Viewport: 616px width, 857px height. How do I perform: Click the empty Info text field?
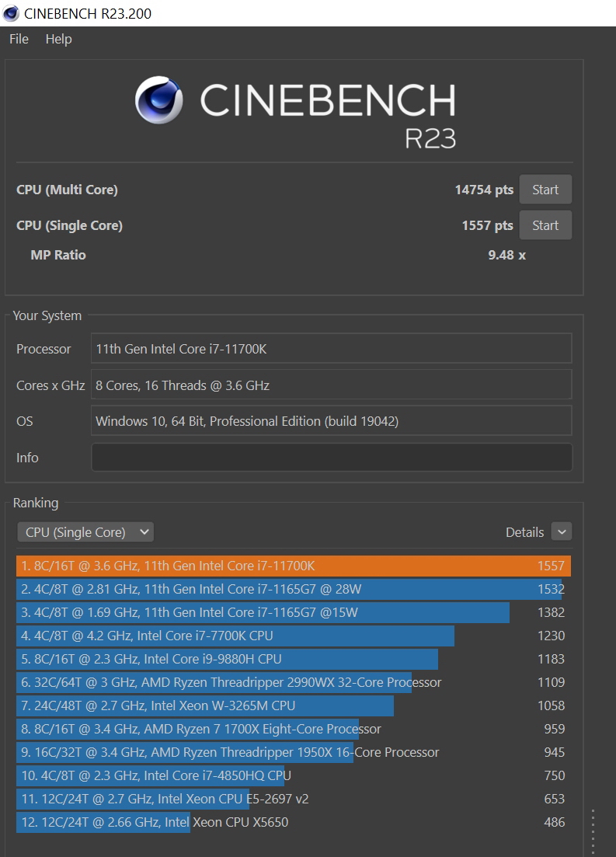coord(332,458)
